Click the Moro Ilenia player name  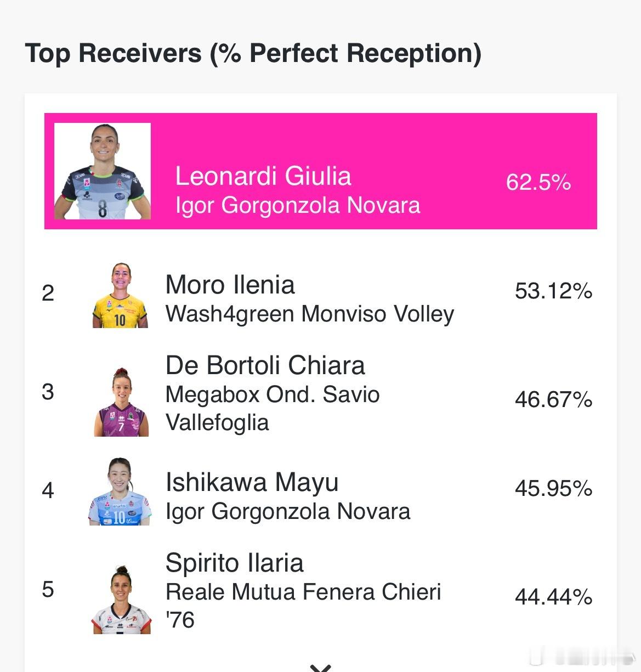click(230, 285)
